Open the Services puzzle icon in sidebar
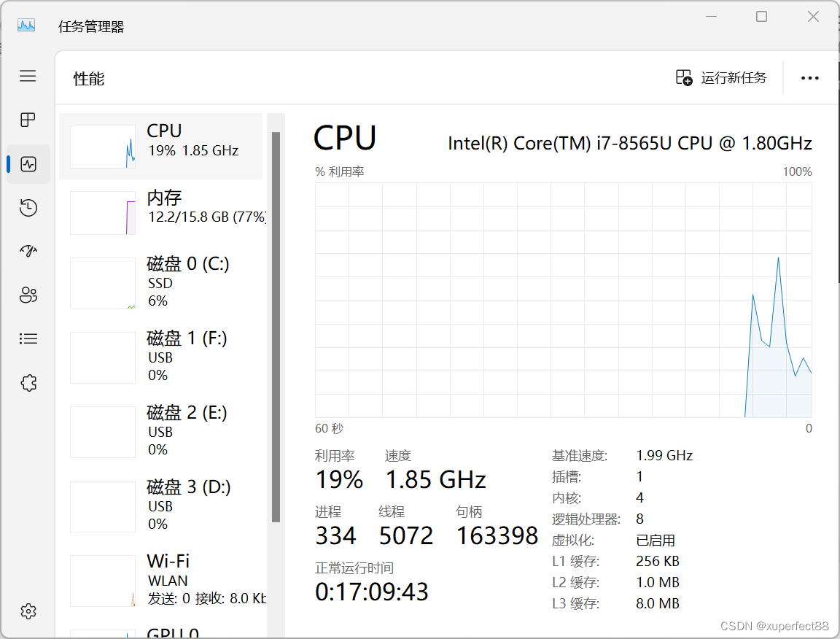This screenshot has width=840, height=639. 28,383
